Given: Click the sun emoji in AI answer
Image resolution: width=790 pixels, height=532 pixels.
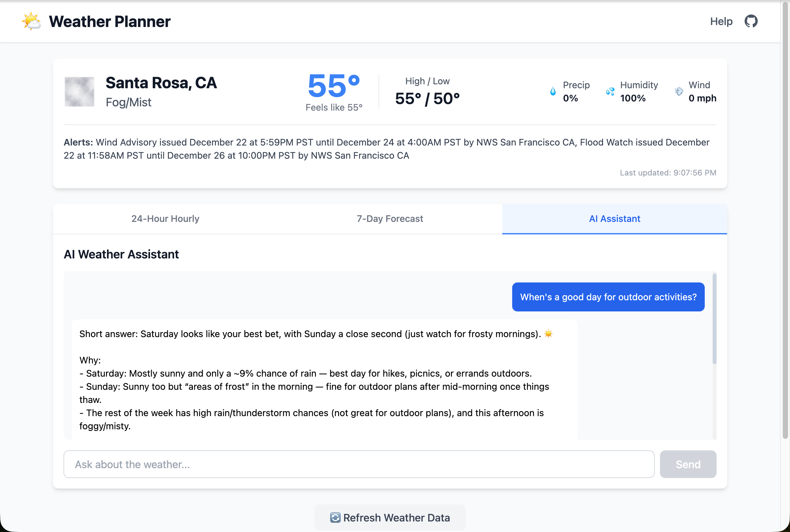Looking at the screenshot, I should click(548, 334).
